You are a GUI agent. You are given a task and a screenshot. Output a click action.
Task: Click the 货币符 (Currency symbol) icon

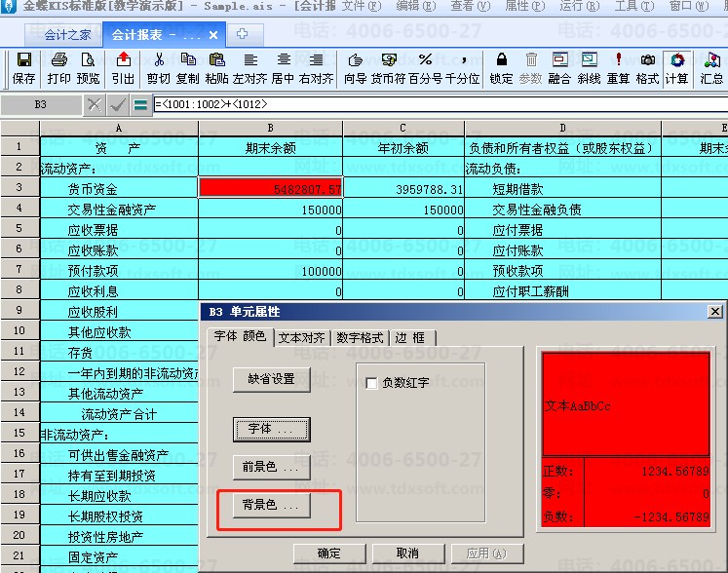click(x=389, y=67)
